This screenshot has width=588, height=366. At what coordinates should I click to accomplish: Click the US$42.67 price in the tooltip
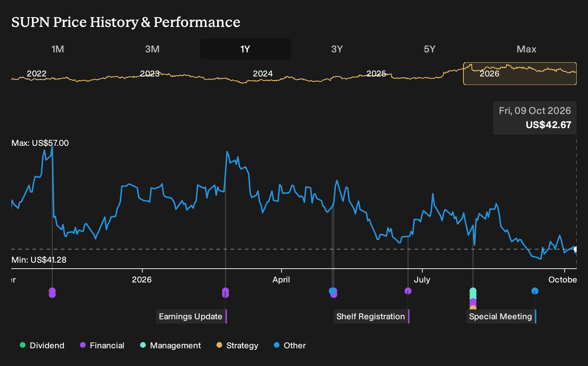coord(548,125)
